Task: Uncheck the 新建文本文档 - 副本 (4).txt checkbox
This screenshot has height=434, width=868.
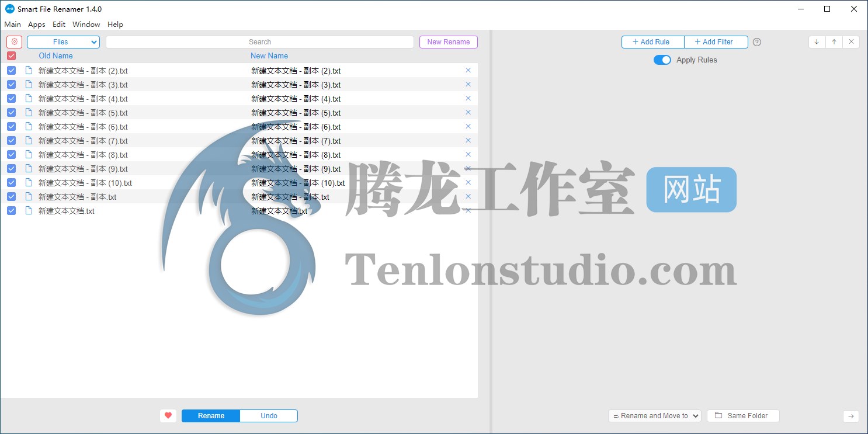Action: [x=11, y=98]
